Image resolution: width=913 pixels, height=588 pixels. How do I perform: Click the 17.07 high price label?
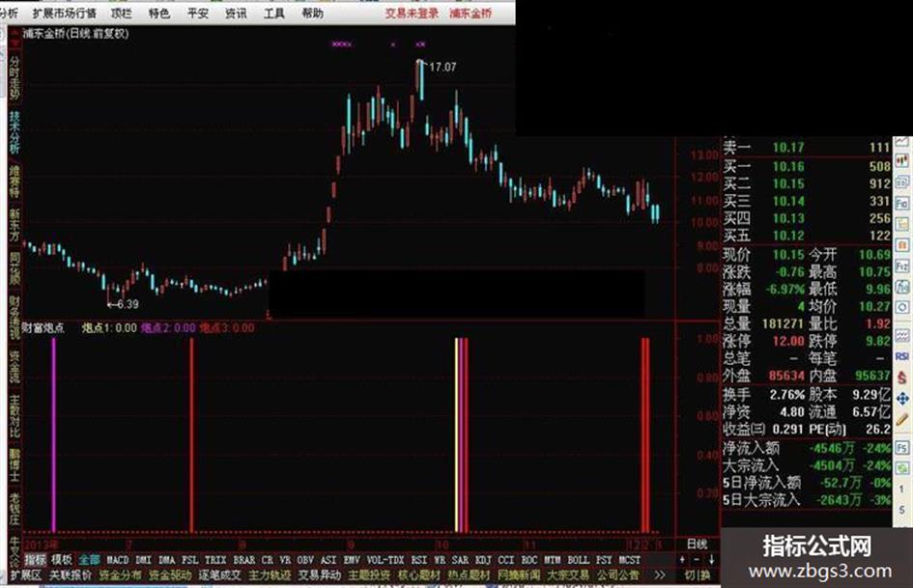442,67
